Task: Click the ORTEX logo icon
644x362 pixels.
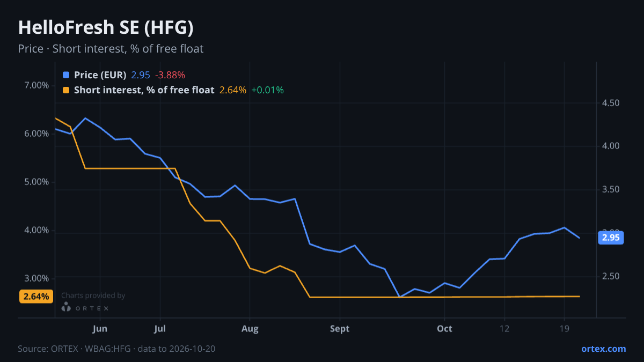Action: click(66, 307)
